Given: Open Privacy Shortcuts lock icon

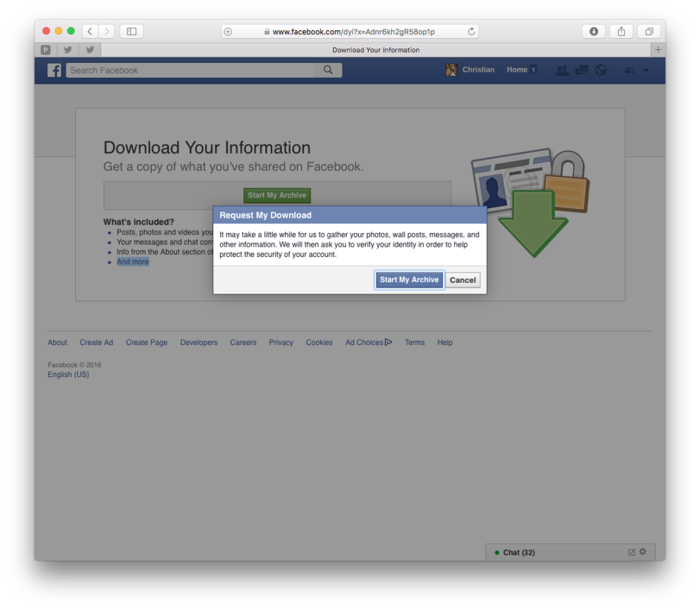Looking at the screenshot, I should tap(630, 70).
